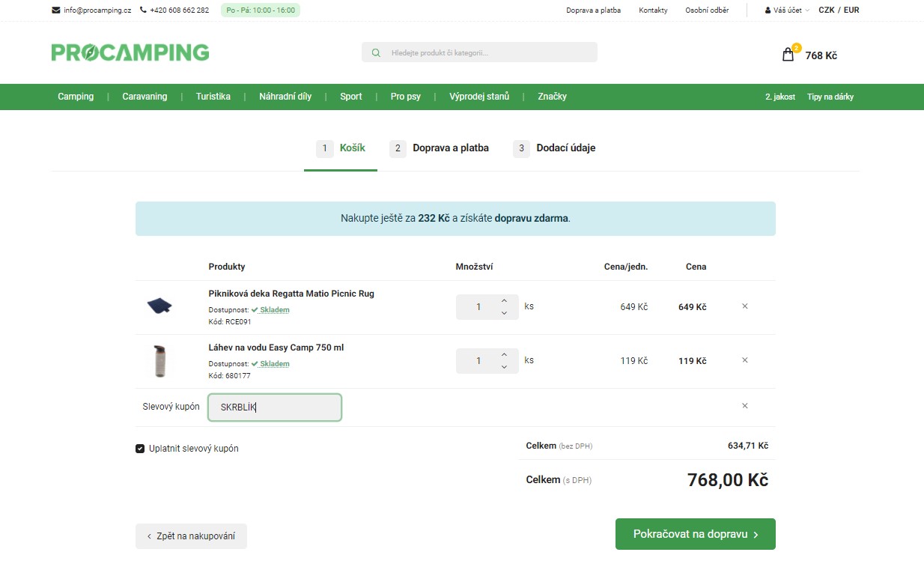924x564 pixels.
Task: Open Osobní odběr top link
Action: tap(708, 10)
